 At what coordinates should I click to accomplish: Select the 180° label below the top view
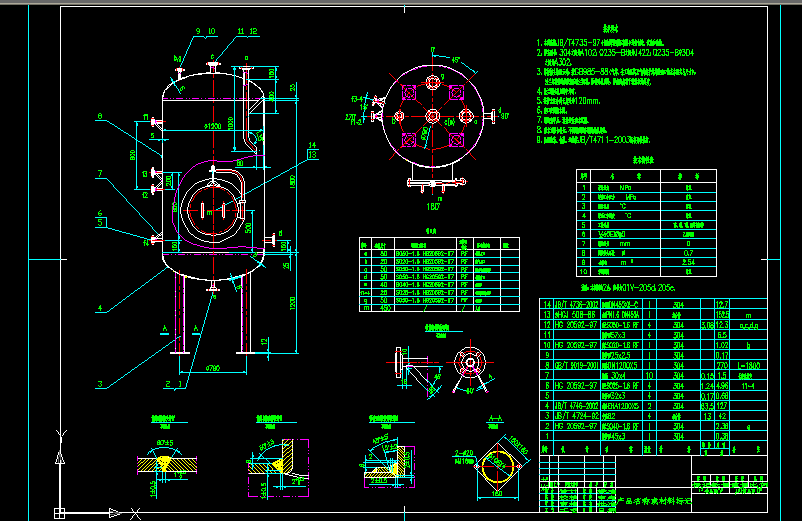point(434,206)
